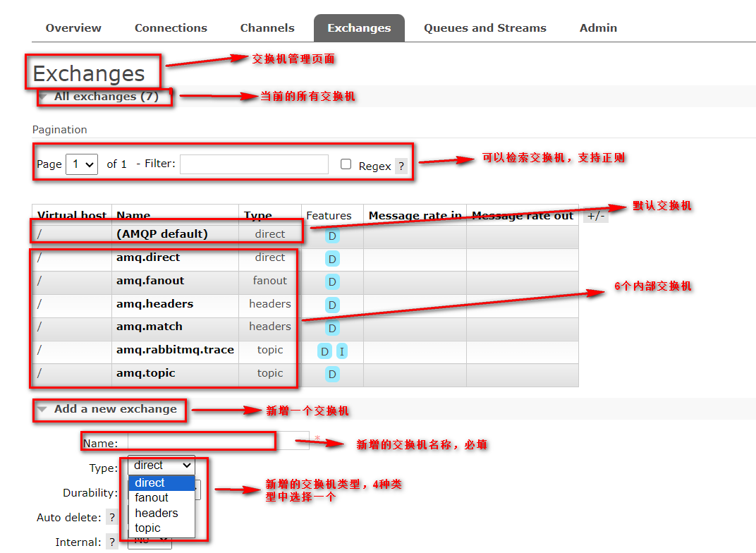The image size is (756, 553).
Task: Click the exchange Filter text field
Action: tap(254, 164)
